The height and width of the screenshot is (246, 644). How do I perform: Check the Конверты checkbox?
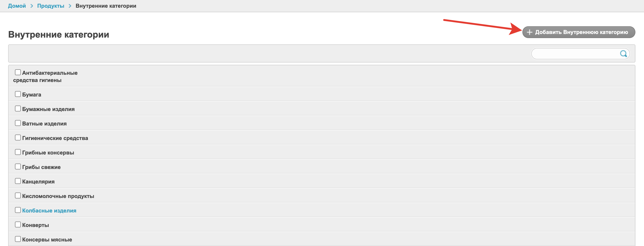pyautogui.click(x=18, y=224)
